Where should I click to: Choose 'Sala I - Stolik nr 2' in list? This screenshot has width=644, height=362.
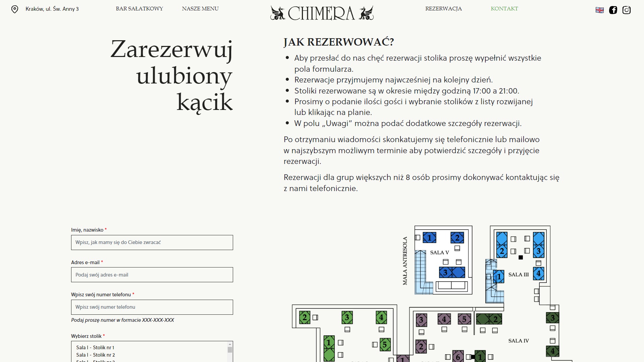pyautogui.click(x=96, y=355)
